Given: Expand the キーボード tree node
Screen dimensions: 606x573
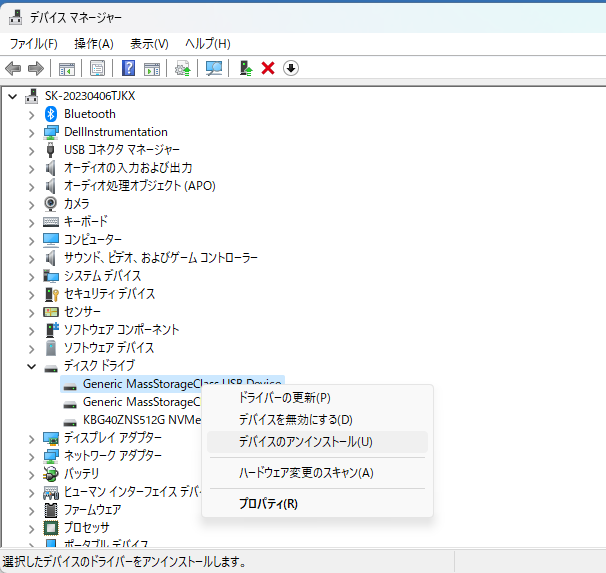Looking at the screenshot, I should tap(31, 222).
